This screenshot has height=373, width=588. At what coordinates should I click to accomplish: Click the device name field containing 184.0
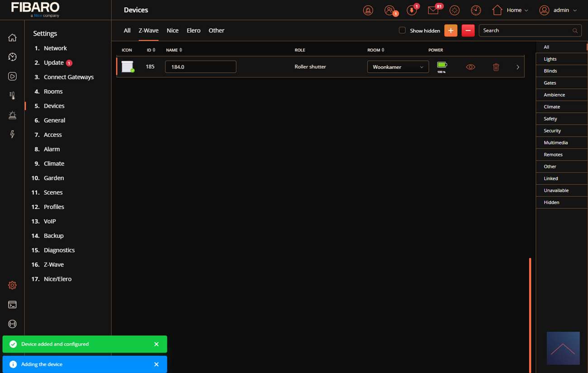(200, 67)
